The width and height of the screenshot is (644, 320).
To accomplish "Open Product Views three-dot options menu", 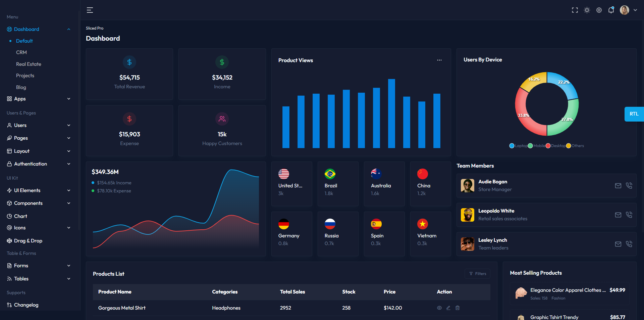I will [439, 60].
